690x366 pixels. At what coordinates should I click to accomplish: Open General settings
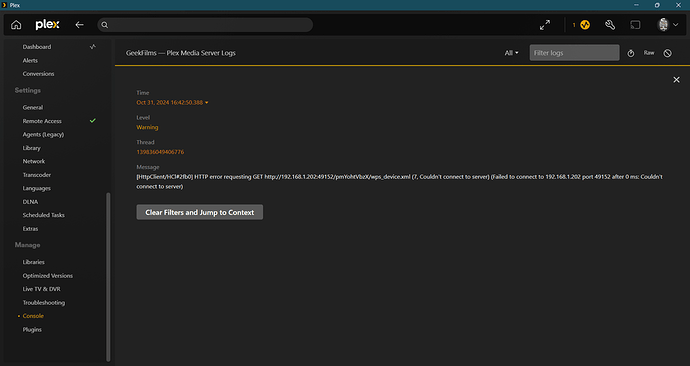pyautogui.click(x=33, y=107)
